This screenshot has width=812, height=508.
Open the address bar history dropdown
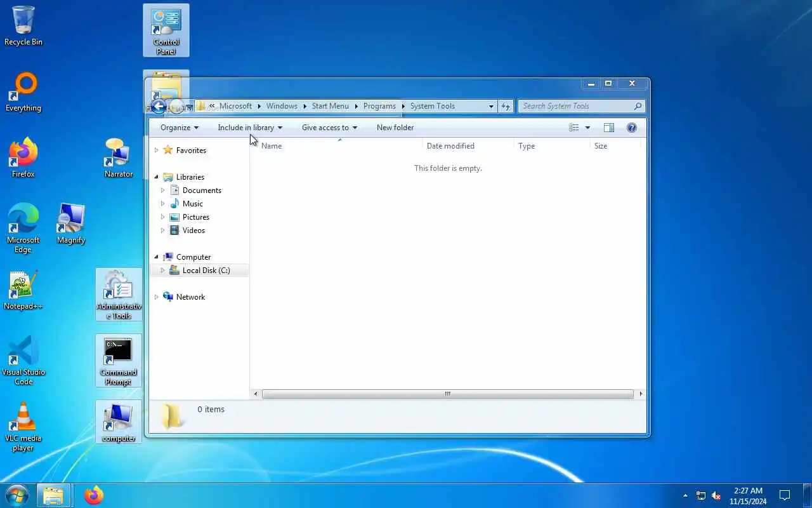[491, 106]
